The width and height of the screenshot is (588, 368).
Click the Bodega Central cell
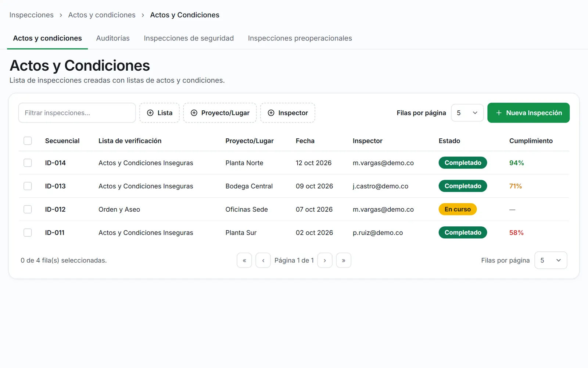click(249, 186)
